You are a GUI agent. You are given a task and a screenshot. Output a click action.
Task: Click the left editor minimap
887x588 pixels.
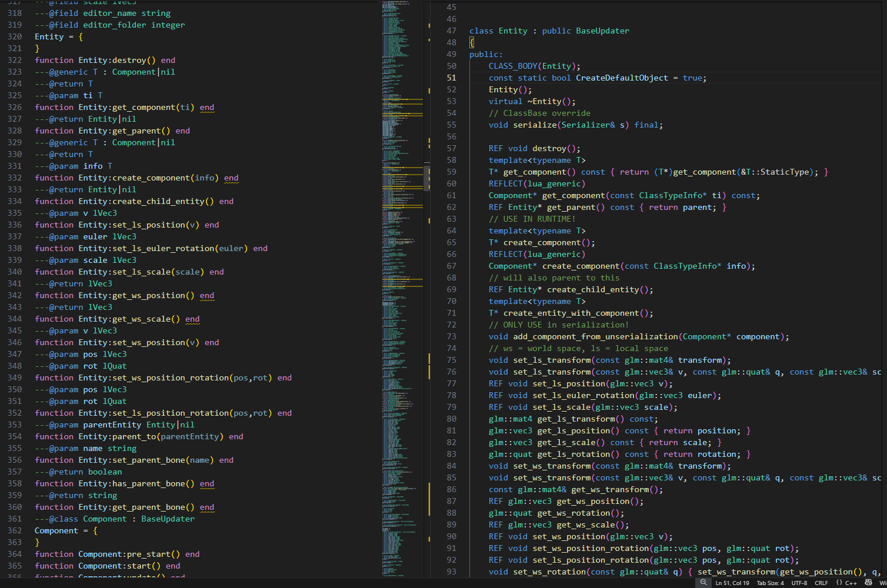click(403, 288)
